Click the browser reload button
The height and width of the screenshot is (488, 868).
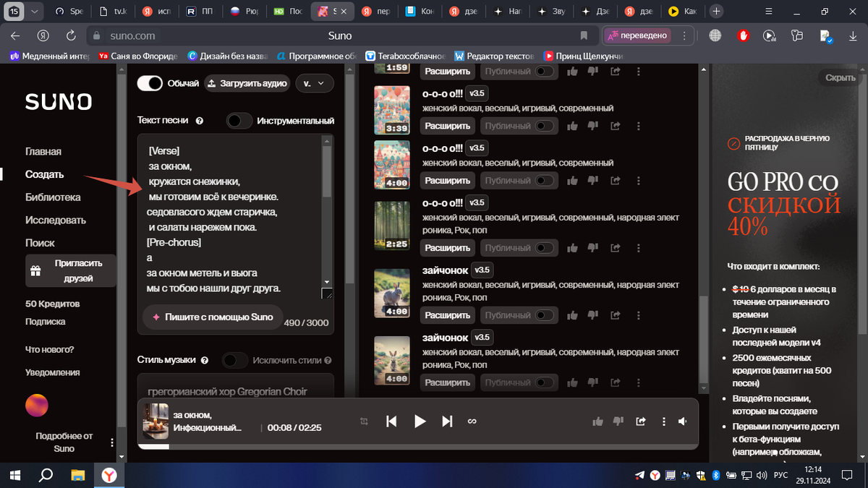pos(71,35)
